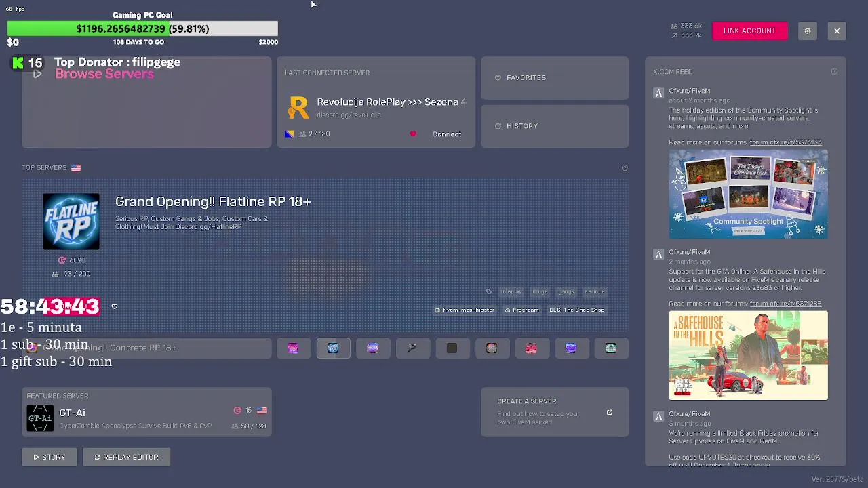Select the serious tag
The width and height of the screenshot is (868, 488).
(594, 291)
